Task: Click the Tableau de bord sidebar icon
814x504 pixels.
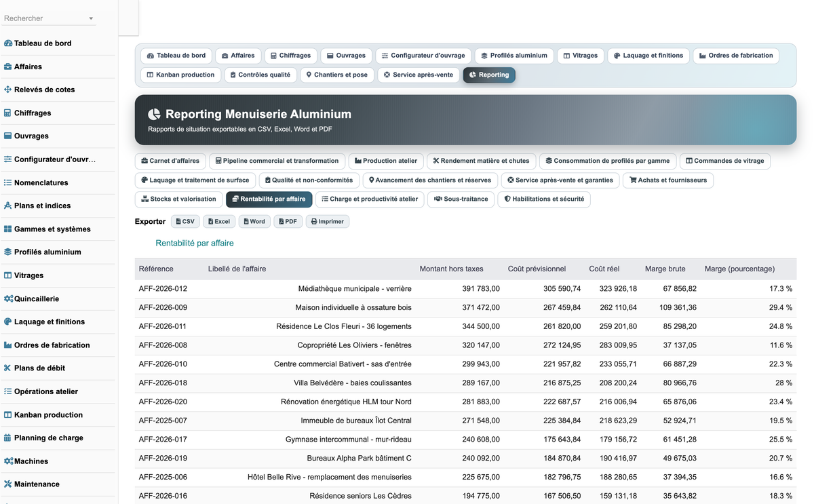Action: click(8, 43)
